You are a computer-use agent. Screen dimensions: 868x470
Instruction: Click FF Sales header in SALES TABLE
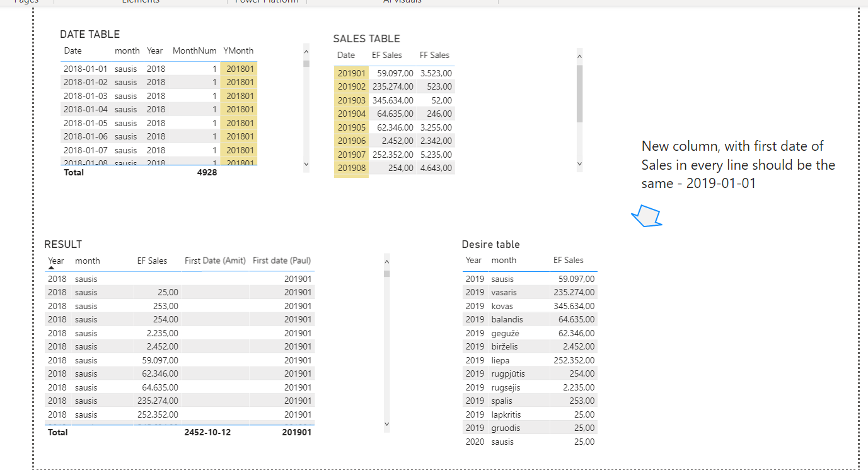(x=434, y=55)
